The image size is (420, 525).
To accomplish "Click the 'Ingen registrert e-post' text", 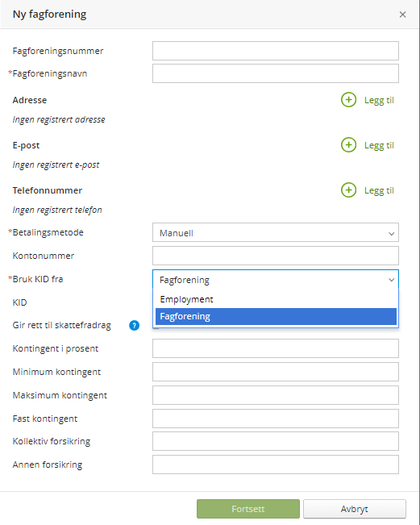I will point(56,165).
